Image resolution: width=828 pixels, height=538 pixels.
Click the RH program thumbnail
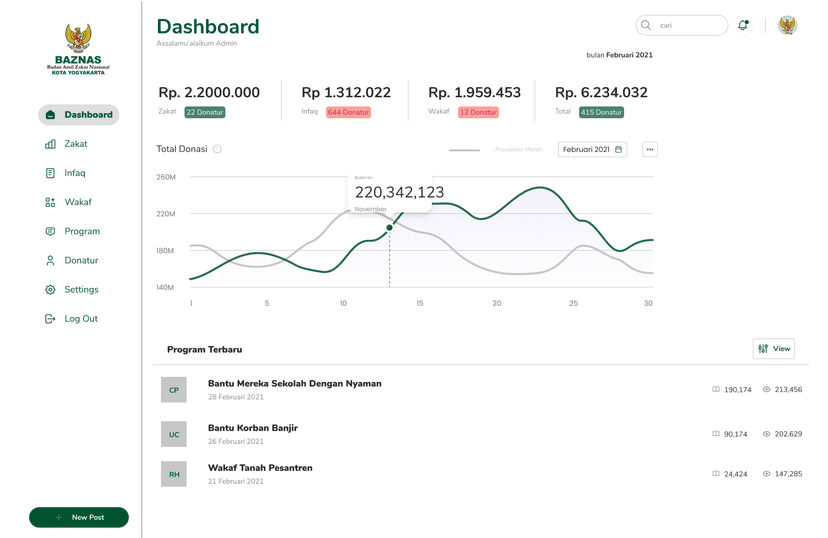pos(174,474)
